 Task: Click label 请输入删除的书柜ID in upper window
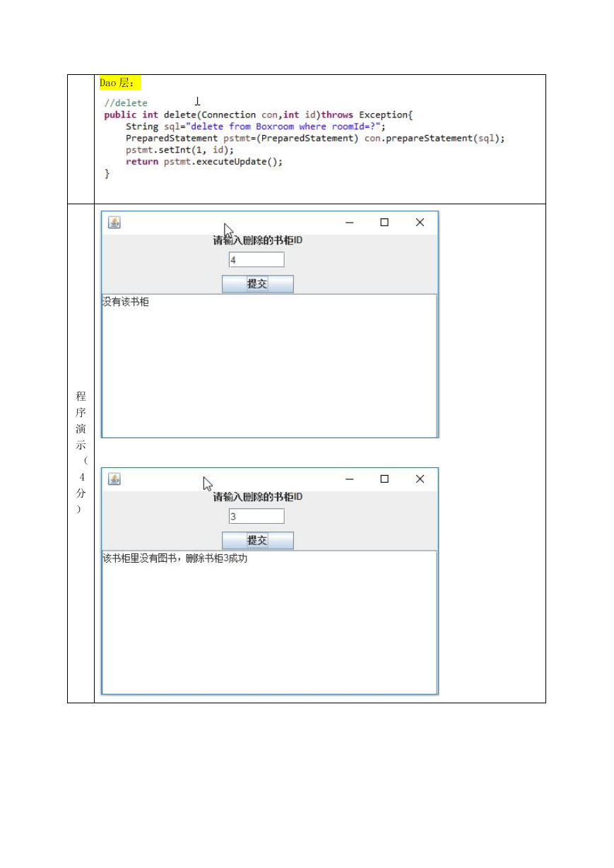258,241
